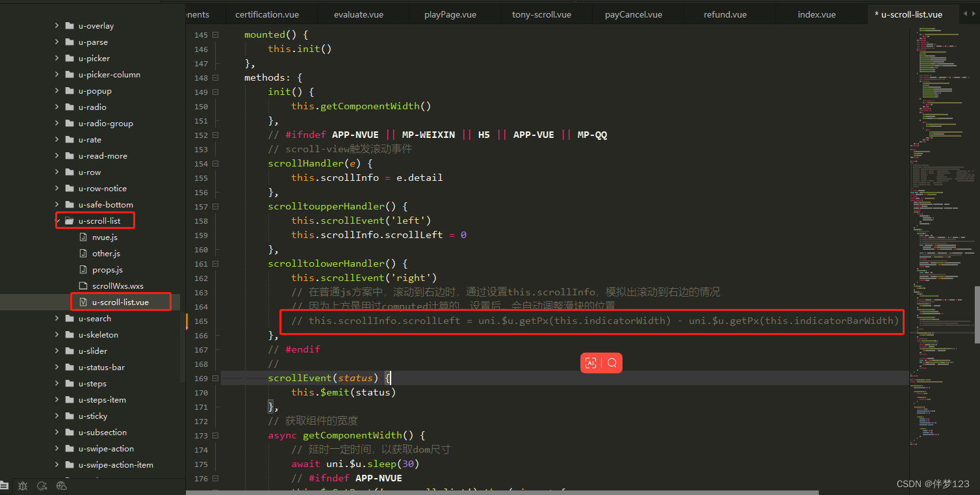Expand the u-row-notice folder

pos(57,188)
